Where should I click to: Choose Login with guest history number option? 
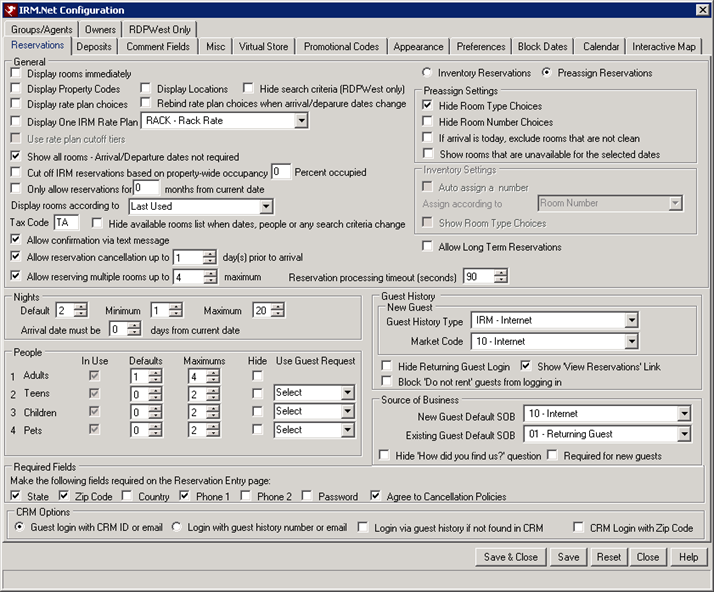(176, 527)
